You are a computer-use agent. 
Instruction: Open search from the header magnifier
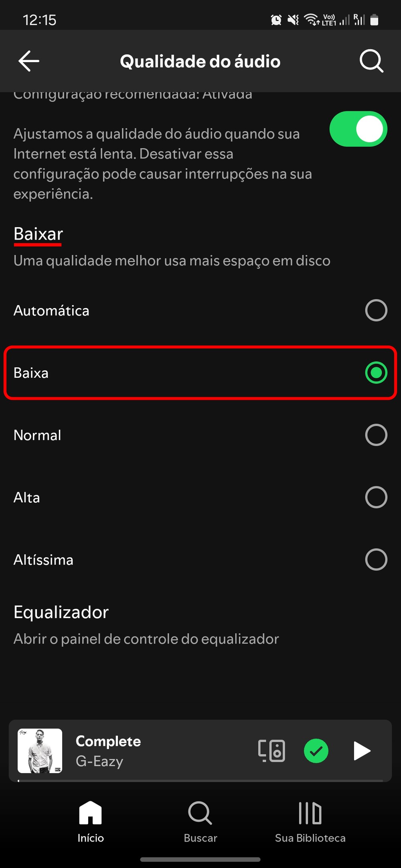click(x=371, y=61)
